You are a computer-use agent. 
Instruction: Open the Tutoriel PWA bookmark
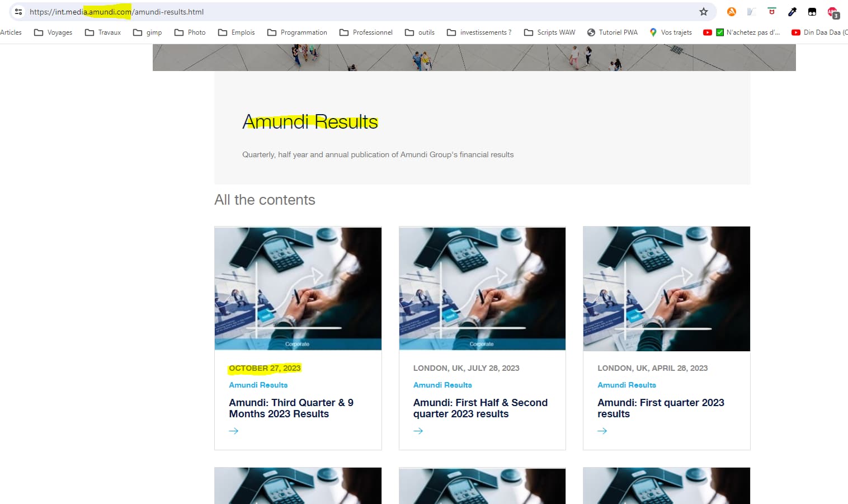613,32
